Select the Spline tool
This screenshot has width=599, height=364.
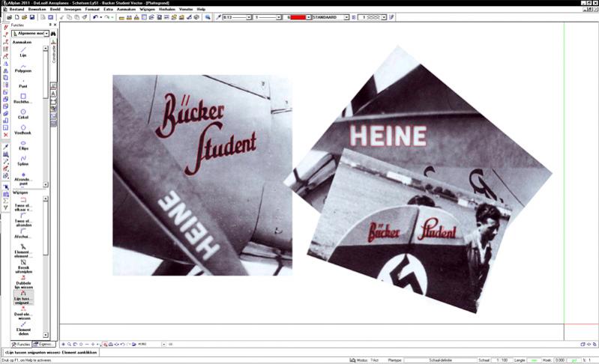23,160
